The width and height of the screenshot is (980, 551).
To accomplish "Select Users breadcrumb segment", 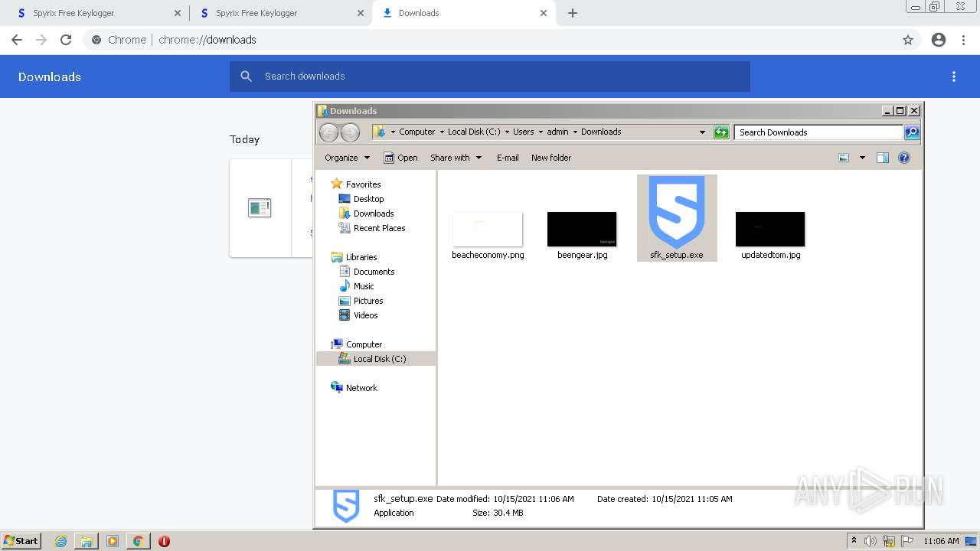I will tap(524, 132).
